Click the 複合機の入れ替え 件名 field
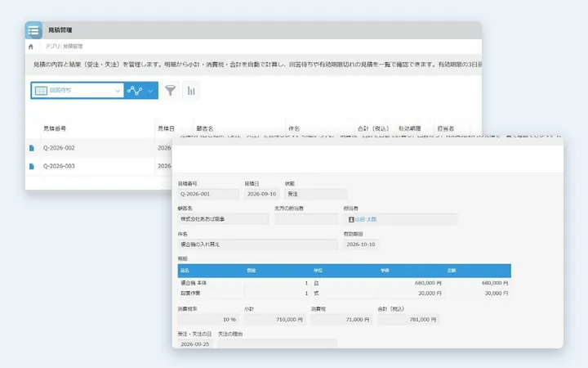Viewport: 588px width, 368px height. pos(257,245)
